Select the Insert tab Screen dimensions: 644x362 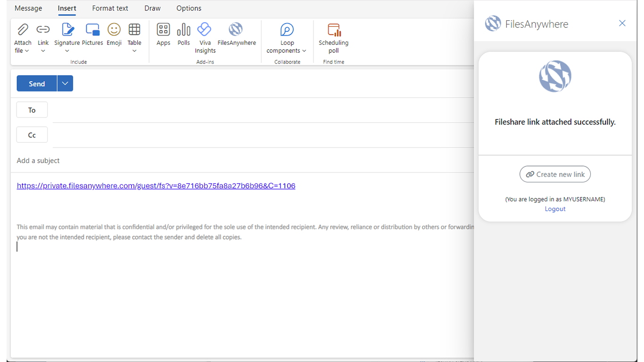click(x=67, y=8)
